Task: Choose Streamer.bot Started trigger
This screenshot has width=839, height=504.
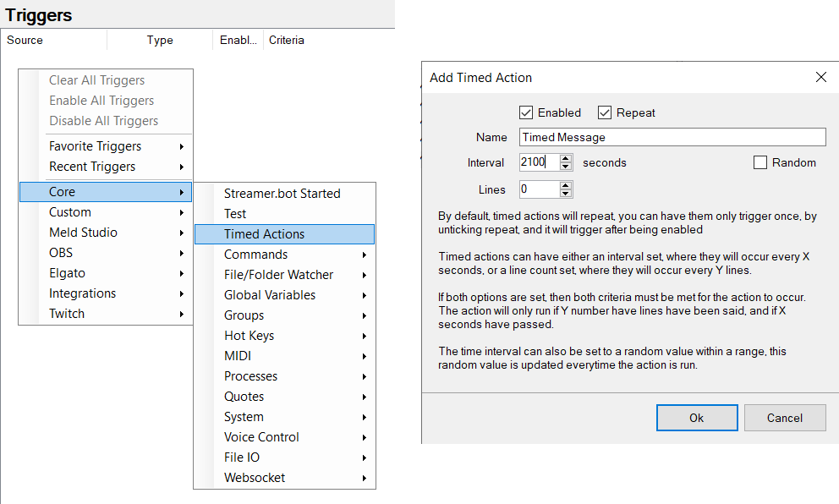Action: click(x=282, y=194)
